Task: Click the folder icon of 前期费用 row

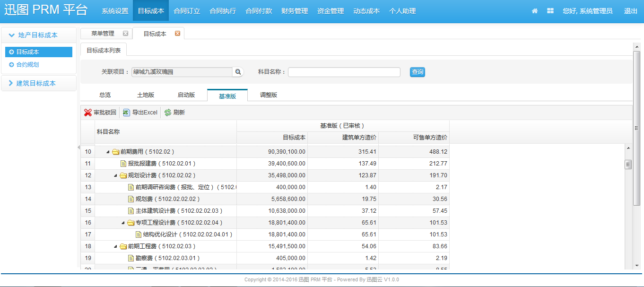Action: [115, 152]
